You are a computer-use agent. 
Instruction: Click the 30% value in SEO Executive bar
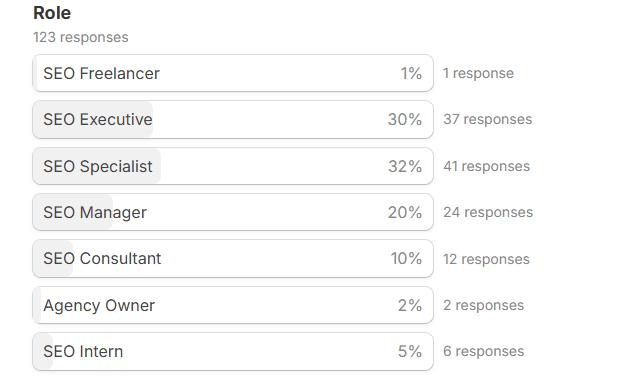coord(405,119)
